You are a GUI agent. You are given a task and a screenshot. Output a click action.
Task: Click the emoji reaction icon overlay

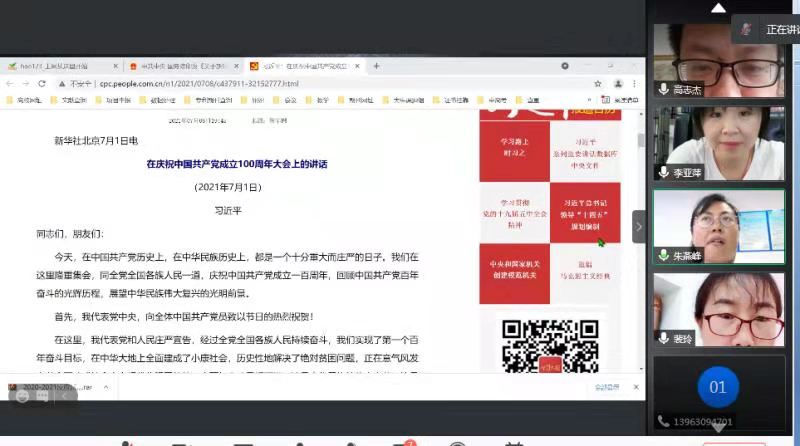(x=22, y=396)
